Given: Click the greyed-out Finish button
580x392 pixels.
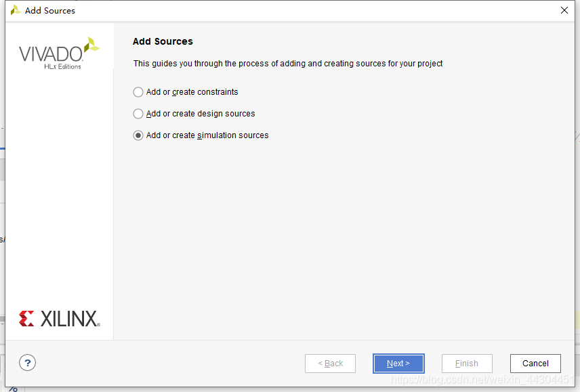Looking at the screenshot, I should pos(467,364).
